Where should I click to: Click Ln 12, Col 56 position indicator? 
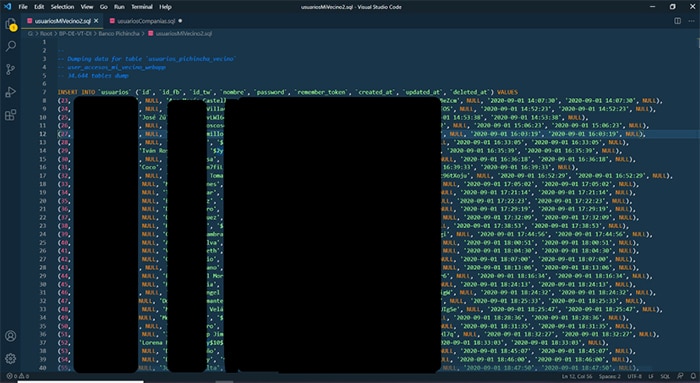(577, 376)
